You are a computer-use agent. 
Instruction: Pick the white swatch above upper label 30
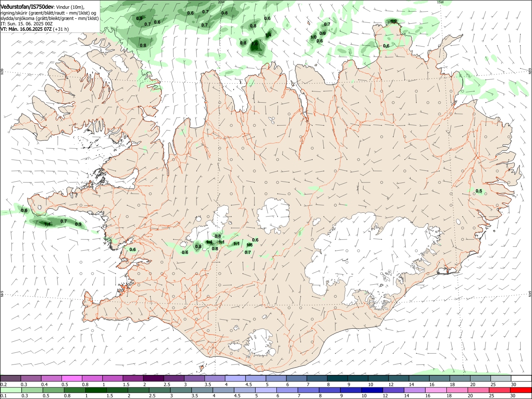(520, 378)
